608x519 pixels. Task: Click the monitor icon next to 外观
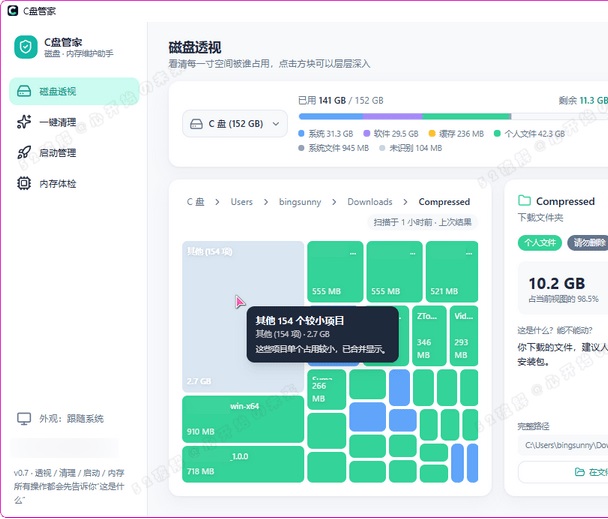pyautogui.click(x=24, y=419)
